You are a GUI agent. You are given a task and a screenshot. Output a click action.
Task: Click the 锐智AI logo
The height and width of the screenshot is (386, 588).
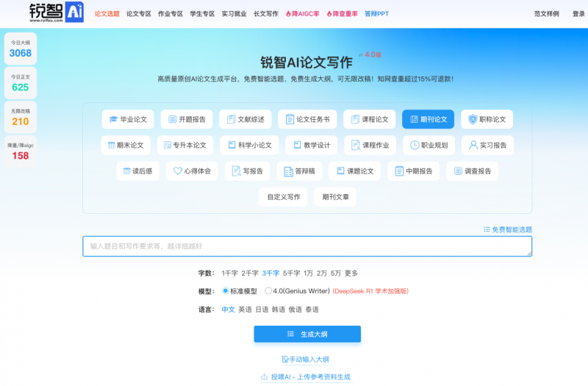pos(57,12)
